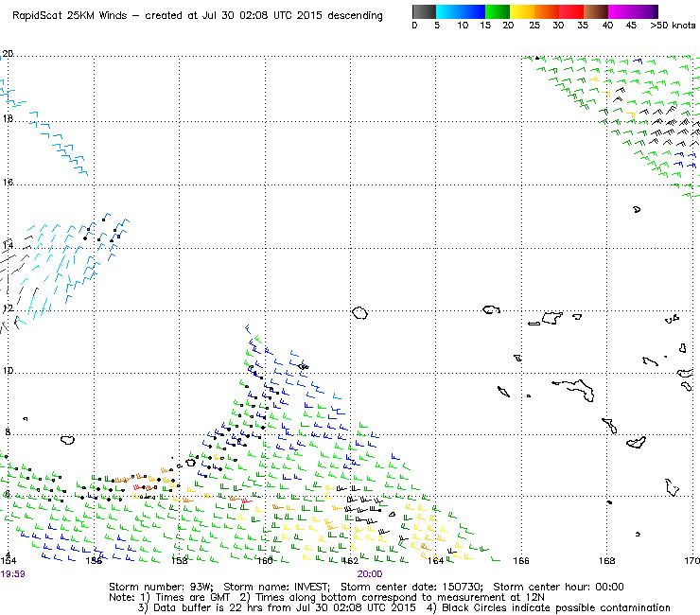This screenshot has width=700, height=615.
Task: Click the island outline near 162E 12N
Action: [x=359, y=313]
